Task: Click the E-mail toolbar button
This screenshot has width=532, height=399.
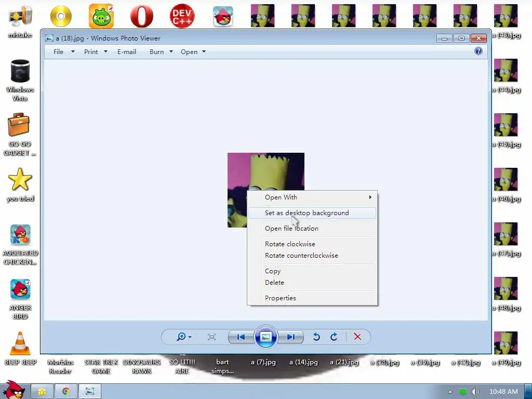Action: click(x=127, y=52)
